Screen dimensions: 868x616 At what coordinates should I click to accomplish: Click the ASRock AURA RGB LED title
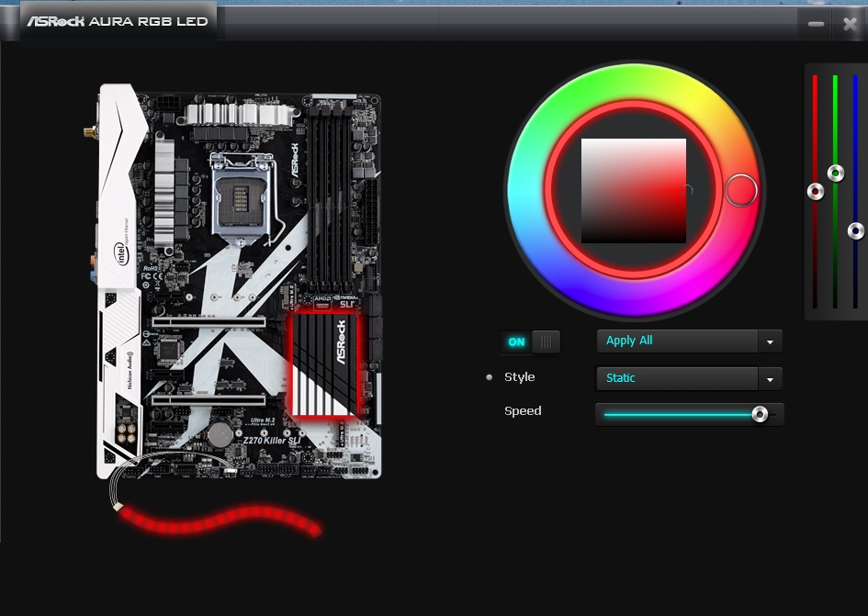click(118, 22)
